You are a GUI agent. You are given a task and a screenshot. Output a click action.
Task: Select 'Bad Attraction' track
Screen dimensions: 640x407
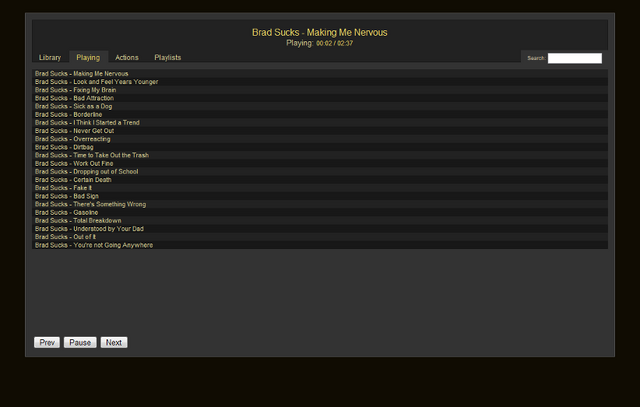click(320, 98)
